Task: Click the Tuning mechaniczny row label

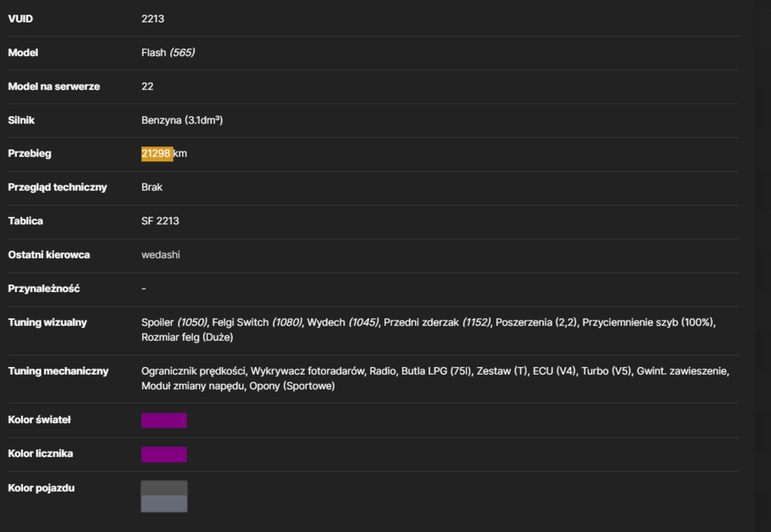Action: [x=58, y=371]
